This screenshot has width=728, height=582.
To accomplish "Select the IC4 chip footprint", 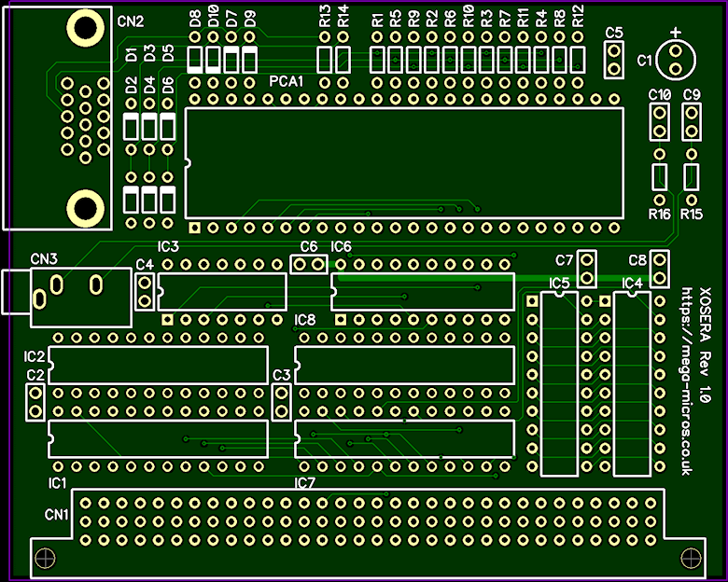I will pyautogui.click(x=632, y=384).
